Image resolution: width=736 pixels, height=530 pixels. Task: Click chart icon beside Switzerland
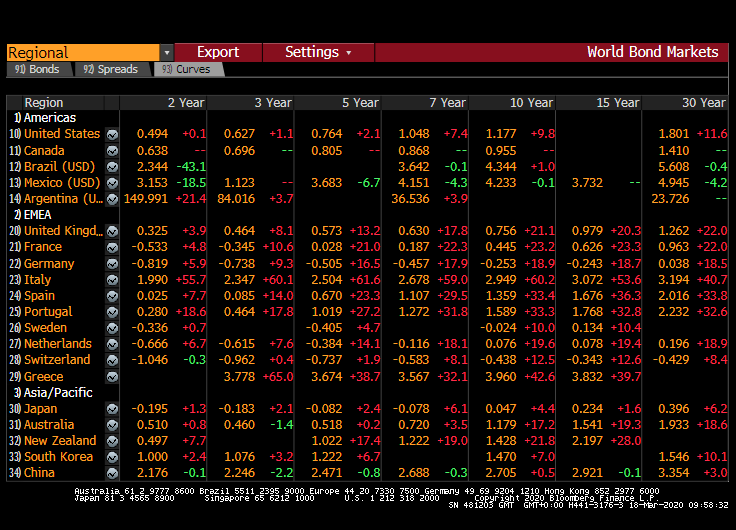coord(112,360)
